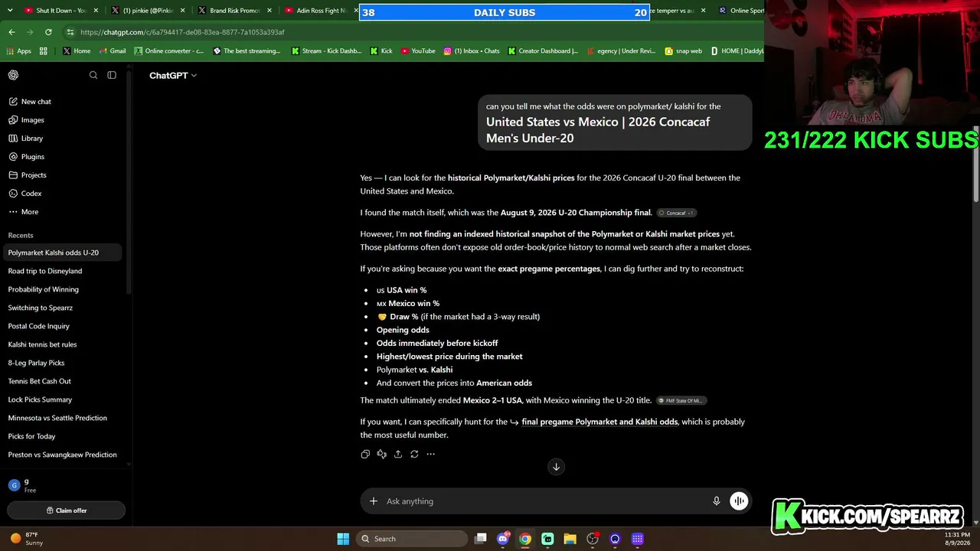Open the search chats magnifier icon
Screen dimensions: 980x551
[x=93, y=75]
